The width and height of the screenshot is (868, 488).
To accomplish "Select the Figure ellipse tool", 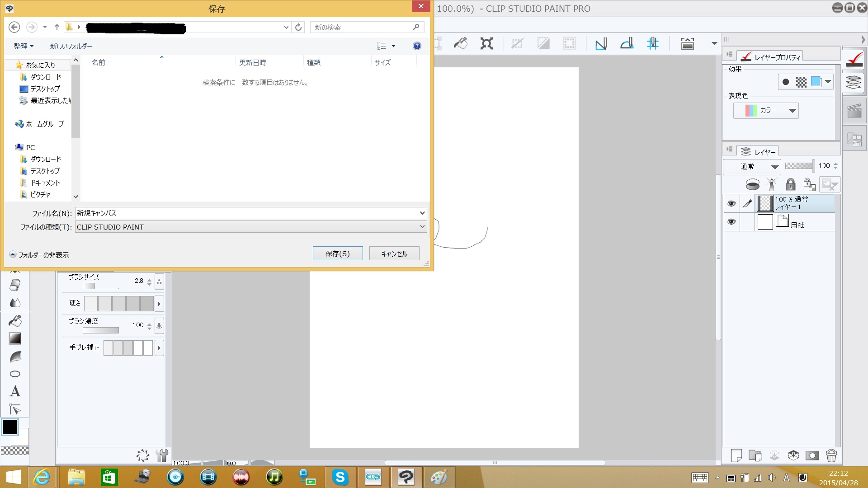I will [x=15, y=374].
